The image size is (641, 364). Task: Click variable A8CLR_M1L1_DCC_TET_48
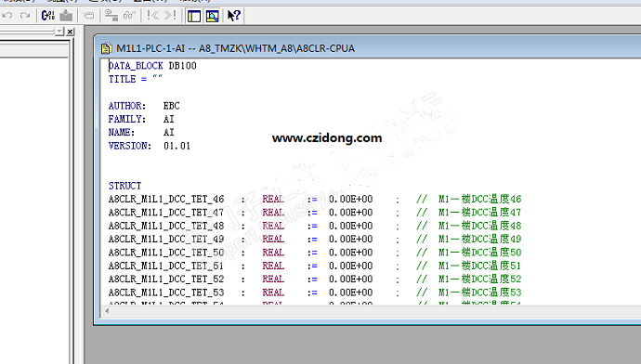coord(166,226)
